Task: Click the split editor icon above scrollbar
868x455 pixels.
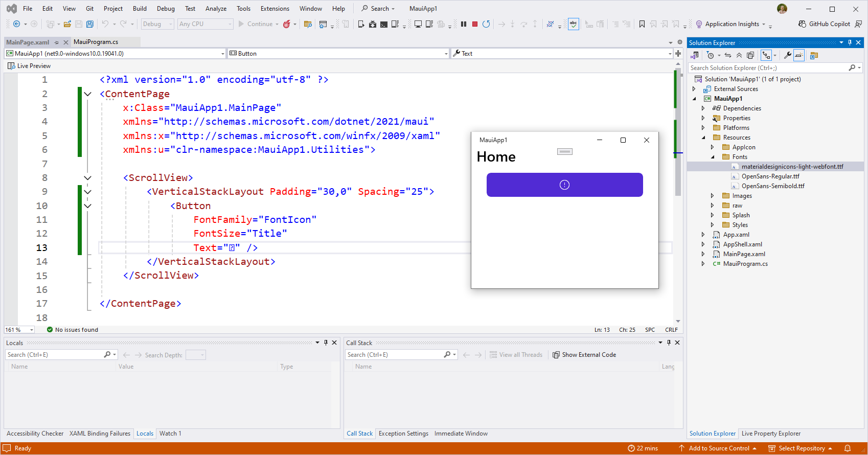Action: (x=678, y=53)
